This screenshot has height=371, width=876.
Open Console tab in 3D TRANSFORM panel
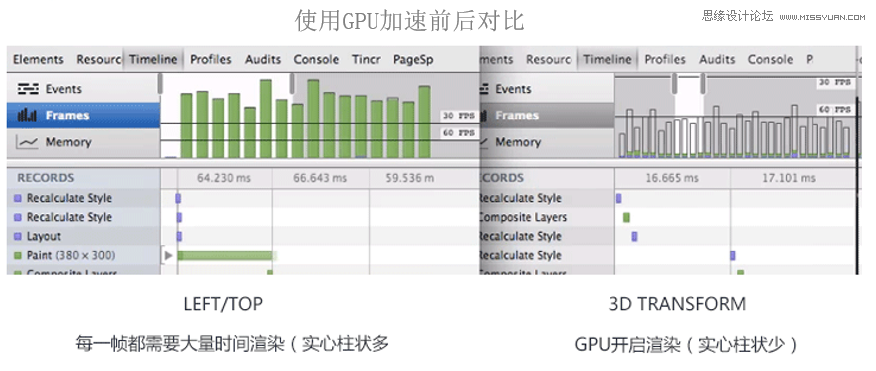point(770,59)
